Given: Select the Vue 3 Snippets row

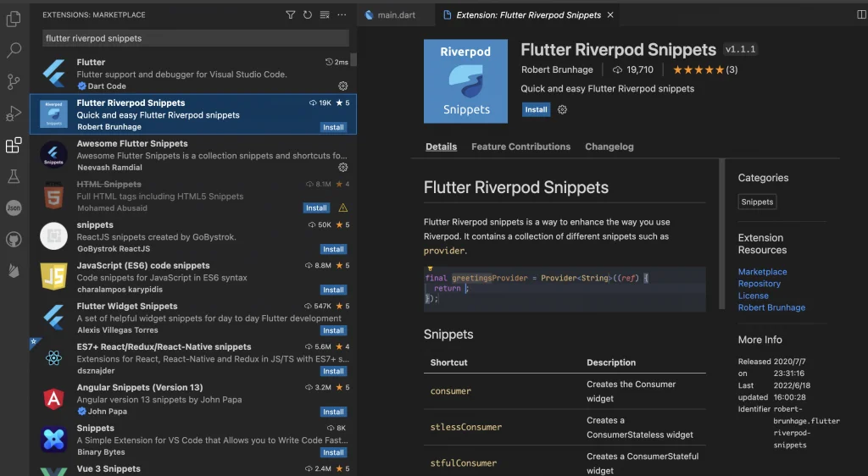Looking at the screenshot, I should (192, 469).
